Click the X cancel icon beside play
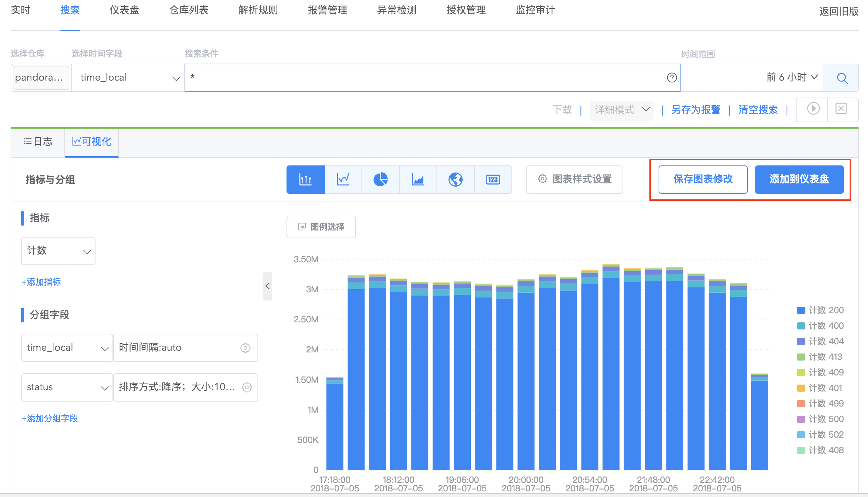The width and height of the screenshot is (868, 497). (841, 109)
